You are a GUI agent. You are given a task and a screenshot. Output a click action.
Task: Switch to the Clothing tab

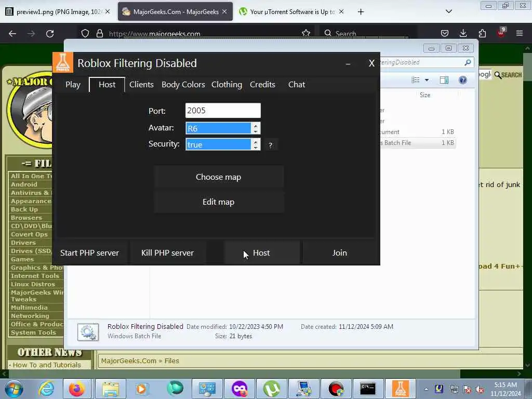tap(227, 85)
